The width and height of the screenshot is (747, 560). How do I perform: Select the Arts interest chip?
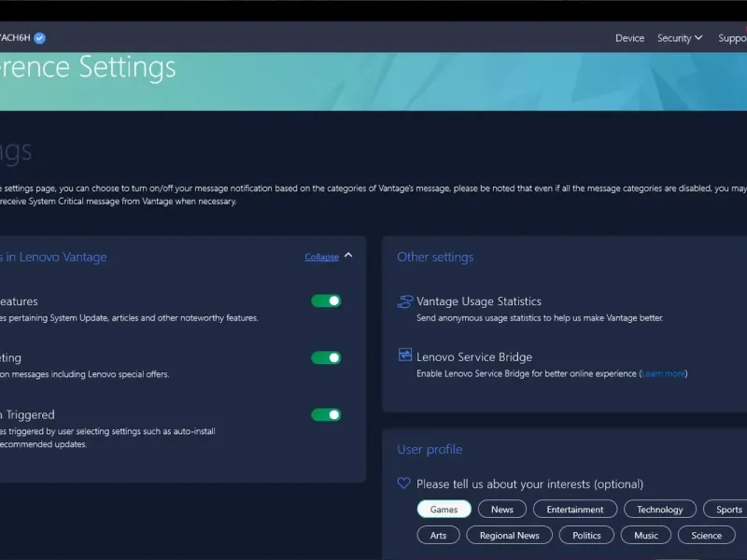438,535
